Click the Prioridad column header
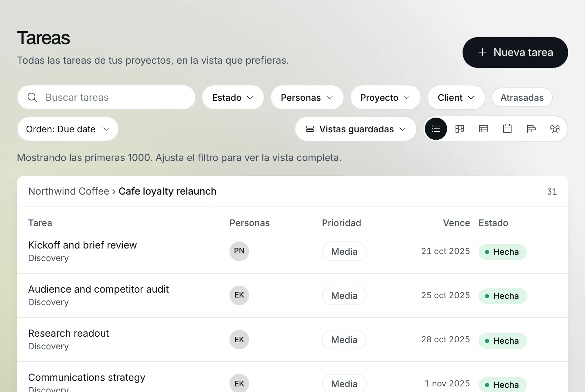This screenshot has width=585, height=392. [x=341, y=223]
